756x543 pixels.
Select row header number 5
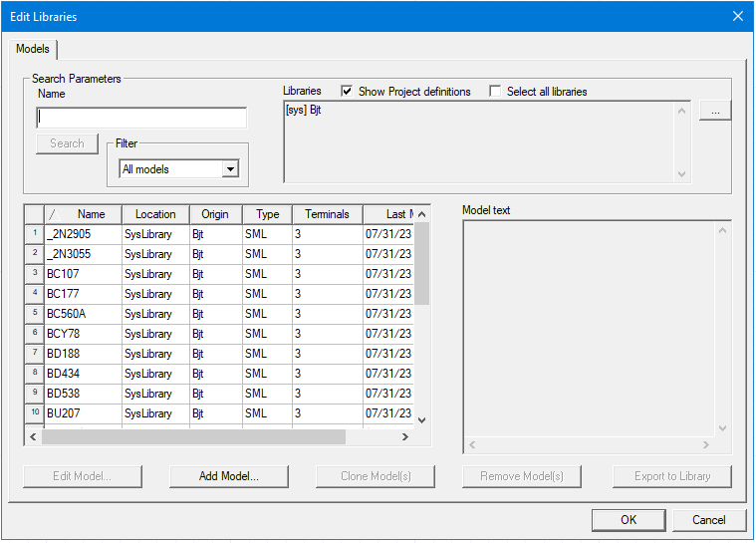pos(34,314)
